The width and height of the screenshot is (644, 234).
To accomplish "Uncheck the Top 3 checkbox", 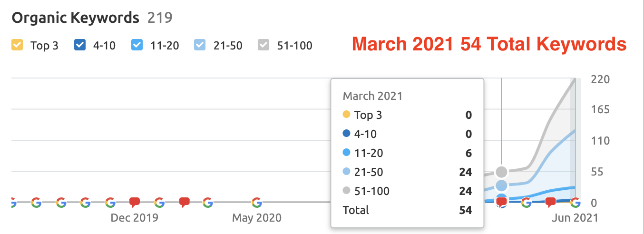I will pos(17,45).
